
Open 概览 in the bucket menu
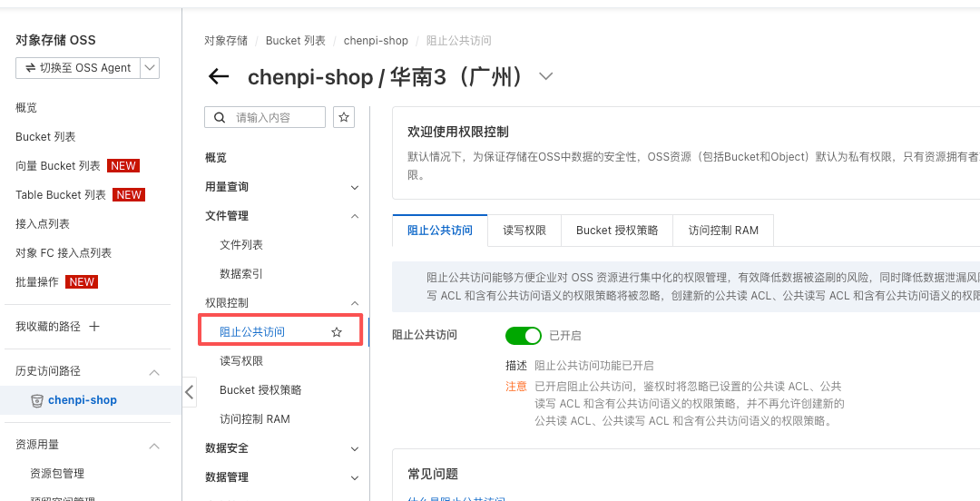click(x=216, y=158)
